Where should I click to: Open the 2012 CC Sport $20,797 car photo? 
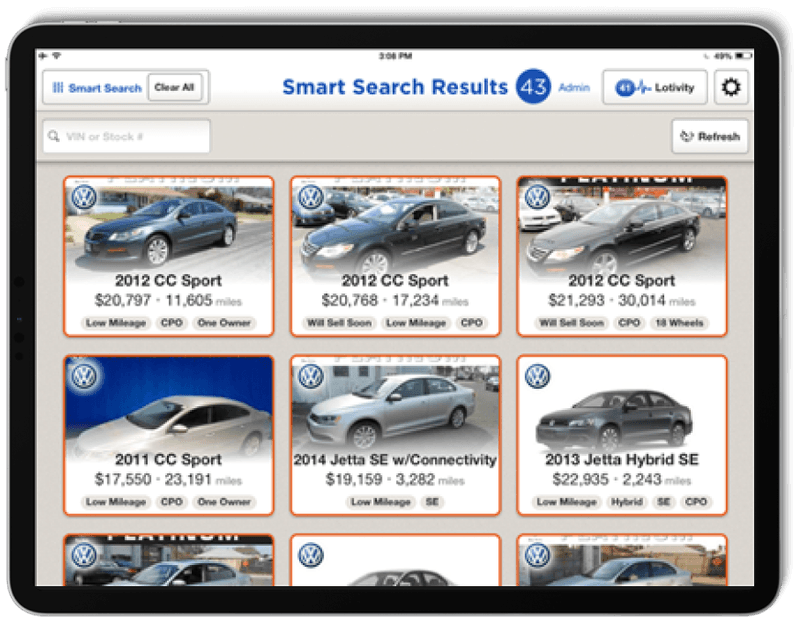click(169, 225)
